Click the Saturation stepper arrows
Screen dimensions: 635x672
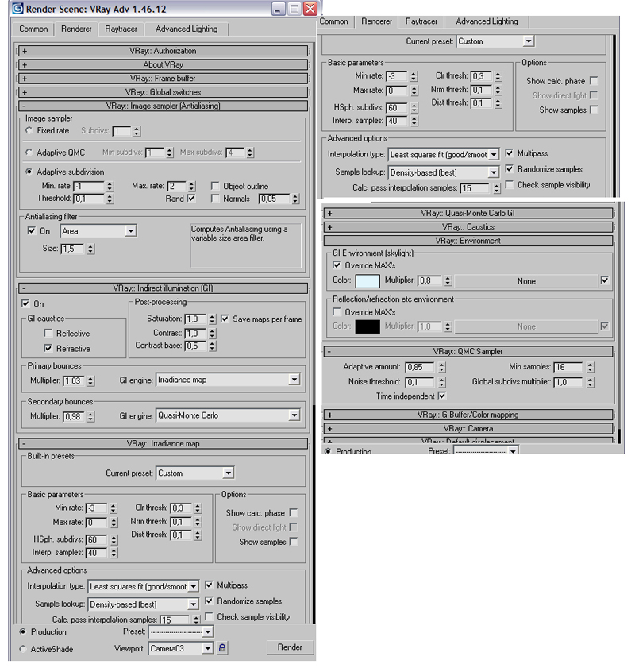pos(213,319)
